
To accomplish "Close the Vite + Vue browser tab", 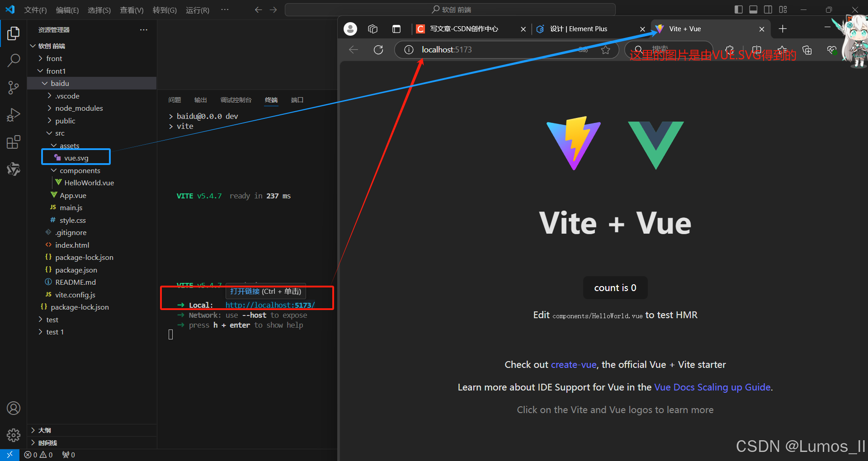I will [x=762, y=29].
